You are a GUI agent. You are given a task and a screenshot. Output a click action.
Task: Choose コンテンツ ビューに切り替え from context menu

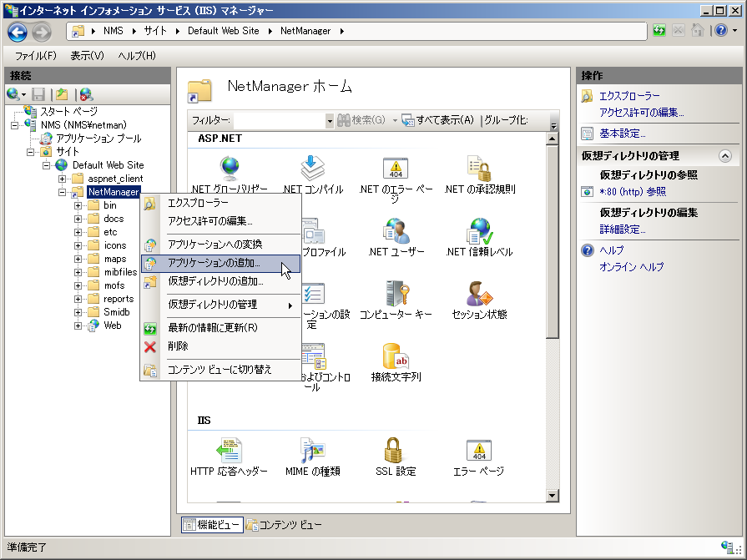point(220,370)
